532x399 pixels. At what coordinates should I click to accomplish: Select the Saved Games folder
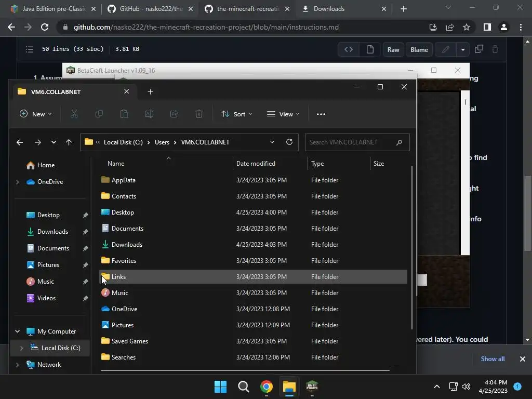click(x=253, y=341)
